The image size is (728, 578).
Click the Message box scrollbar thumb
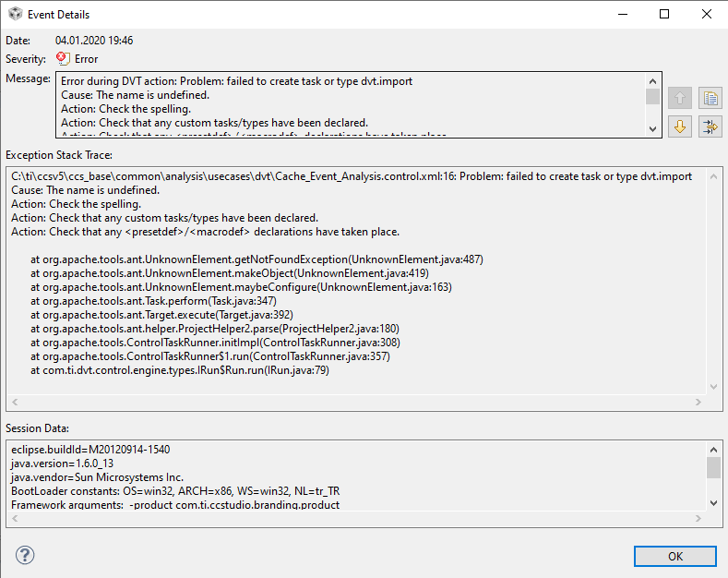[652, 96]
